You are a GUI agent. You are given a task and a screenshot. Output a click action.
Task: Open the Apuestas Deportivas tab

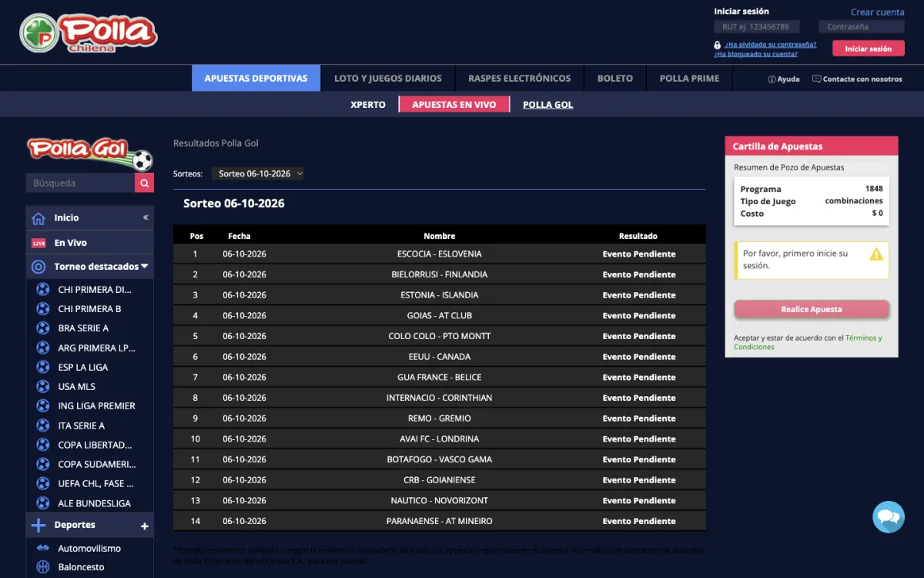pyautogui.click(x=256, y=78)
